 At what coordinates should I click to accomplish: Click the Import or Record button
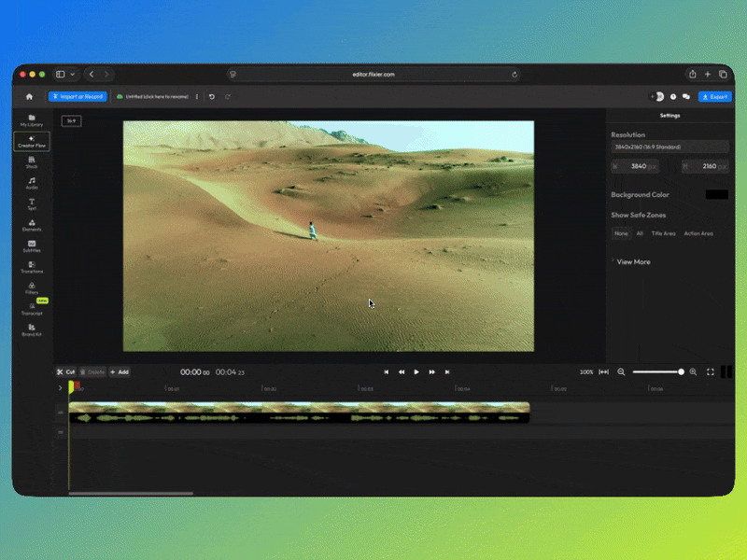tap(78, 96)
